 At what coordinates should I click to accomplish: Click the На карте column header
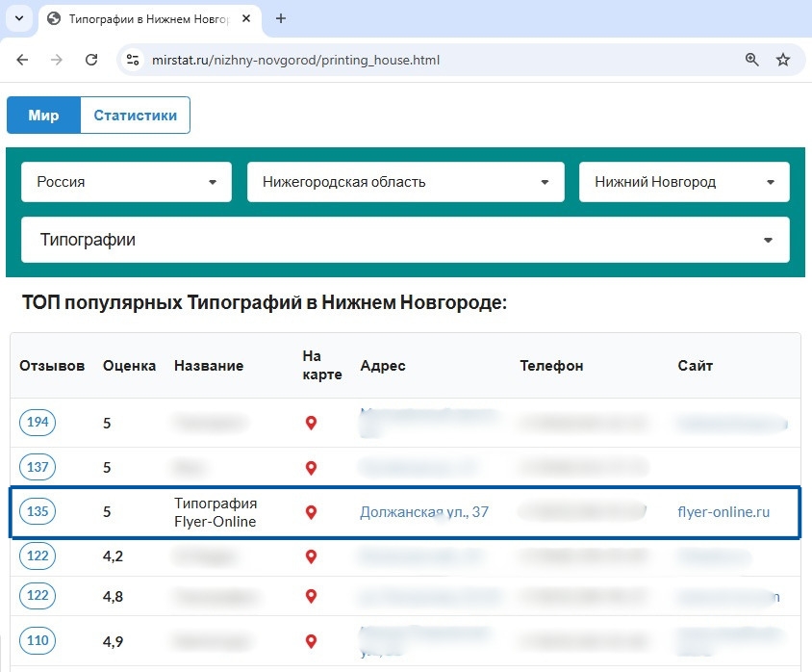pyautogui.click(x=322, y=365)
